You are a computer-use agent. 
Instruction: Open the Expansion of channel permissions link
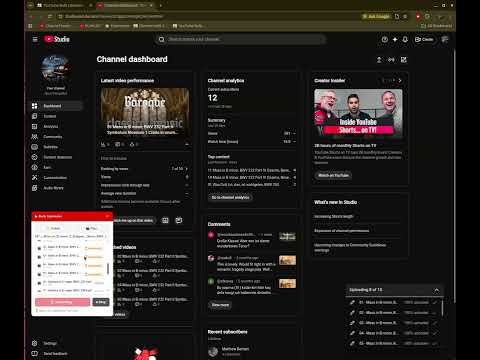[342, 231]
